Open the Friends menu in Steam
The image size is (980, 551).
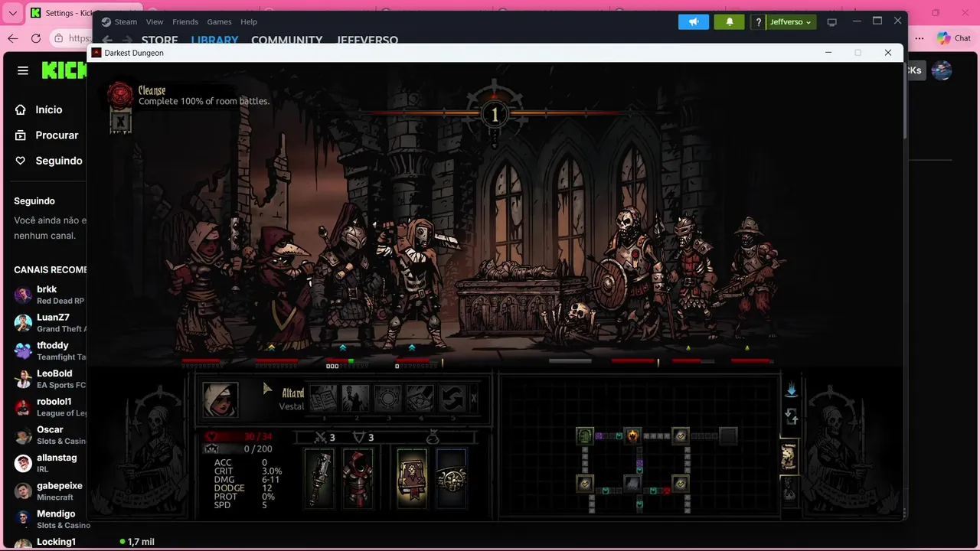185,22
